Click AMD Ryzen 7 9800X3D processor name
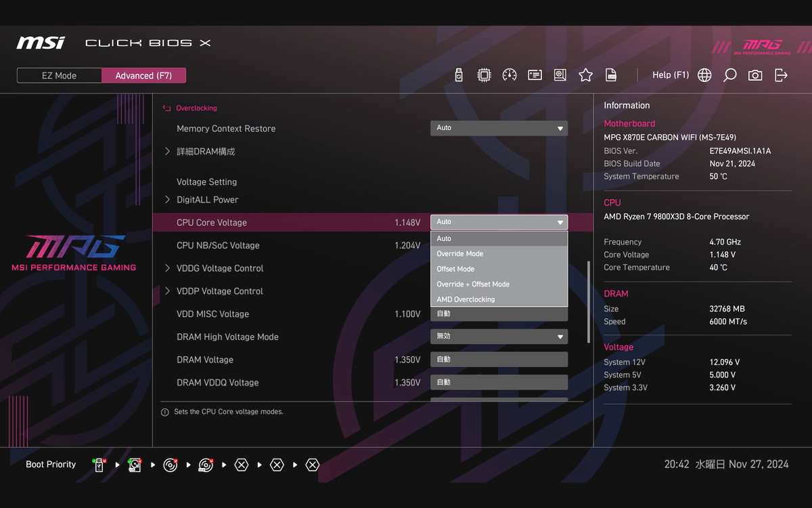Viewport: 812px width, 508px height. 677,217
